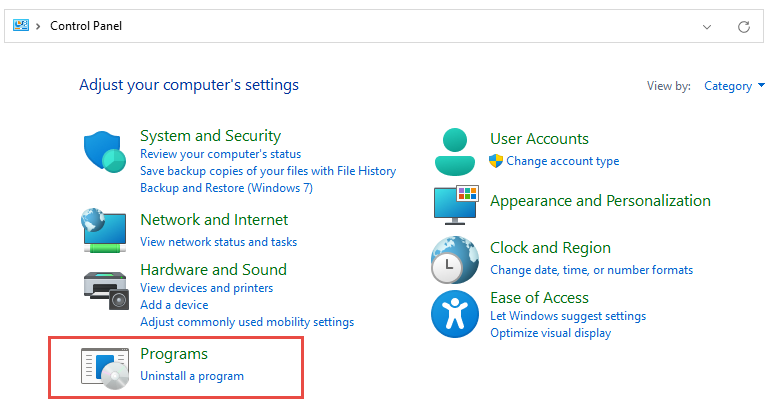This screenshot has width=773, height=417.
Task: Open User Accounts category
Action: click(x=539, y=139)
